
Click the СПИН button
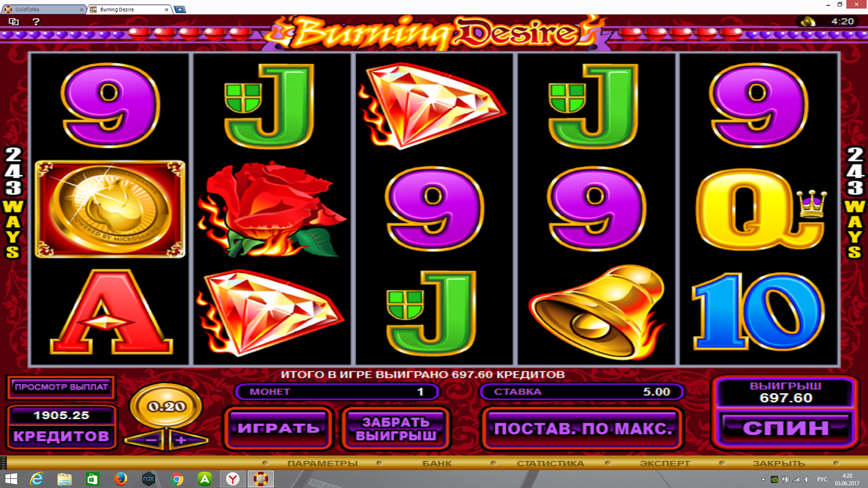pos(786,428)
